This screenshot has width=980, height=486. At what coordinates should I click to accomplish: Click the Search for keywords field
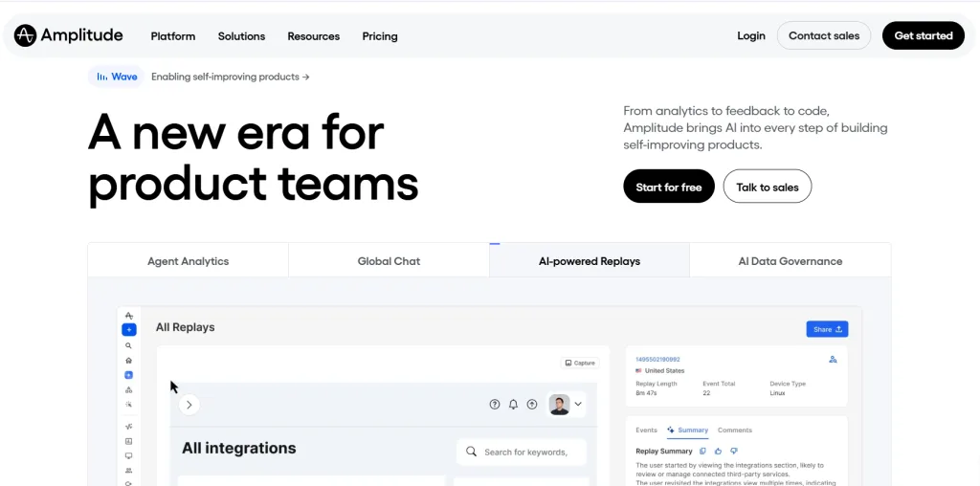522,452
